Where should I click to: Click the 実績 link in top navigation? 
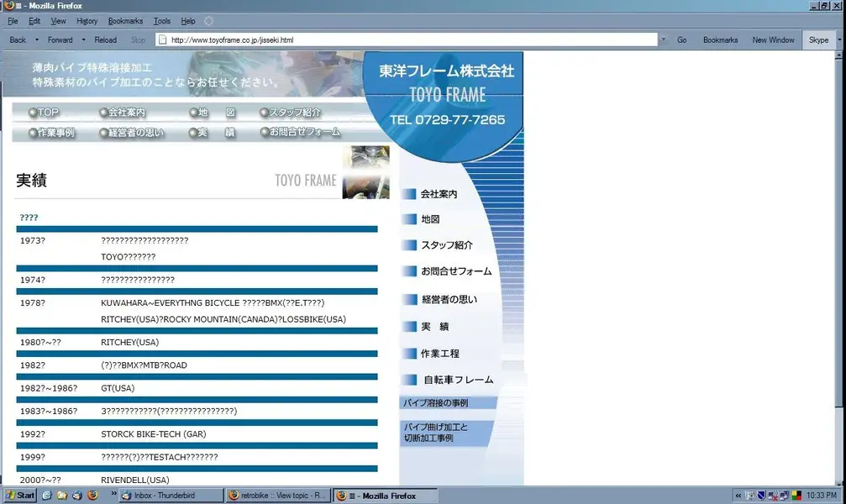coord(212,132)
